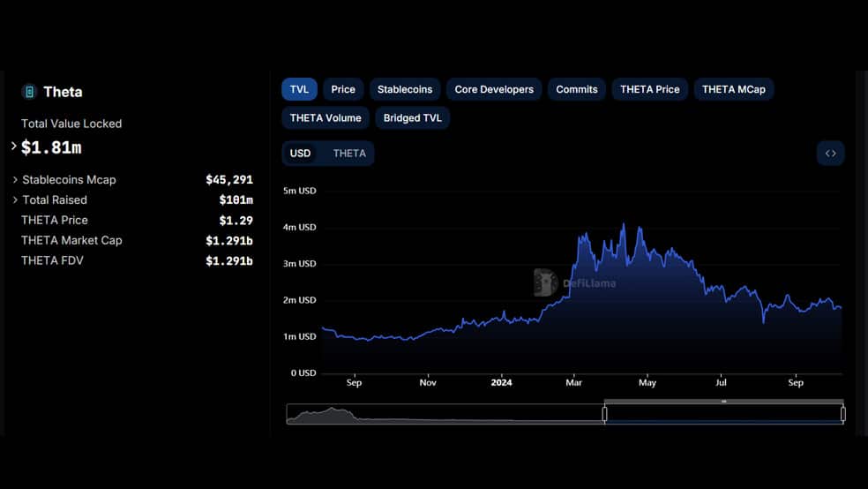
Task: Click the right handle of range slider
Action: (x=842, y=414)
